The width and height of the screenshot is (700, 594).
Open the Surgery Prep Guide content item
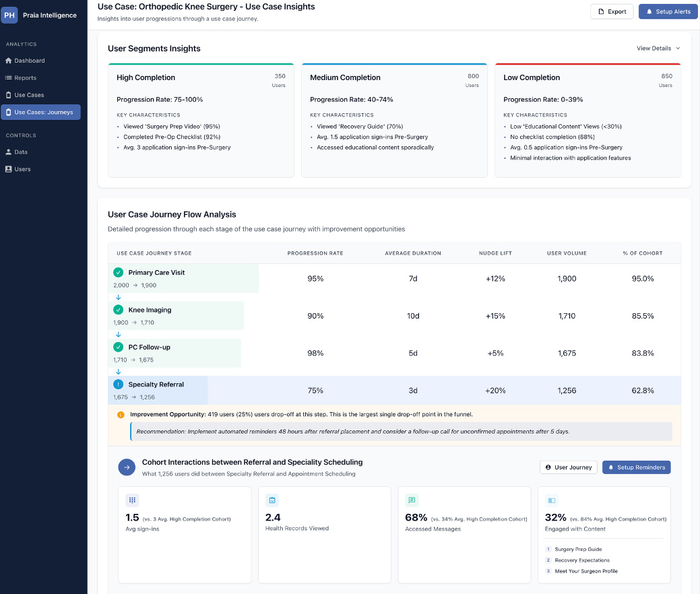[x=577, y=549]
